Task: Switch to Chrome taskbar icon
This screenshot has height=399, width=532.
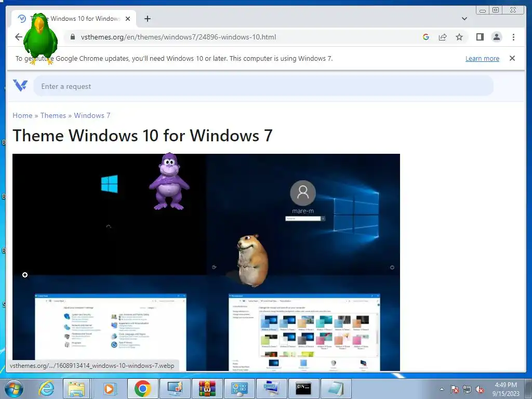Action: coord(142,389)
